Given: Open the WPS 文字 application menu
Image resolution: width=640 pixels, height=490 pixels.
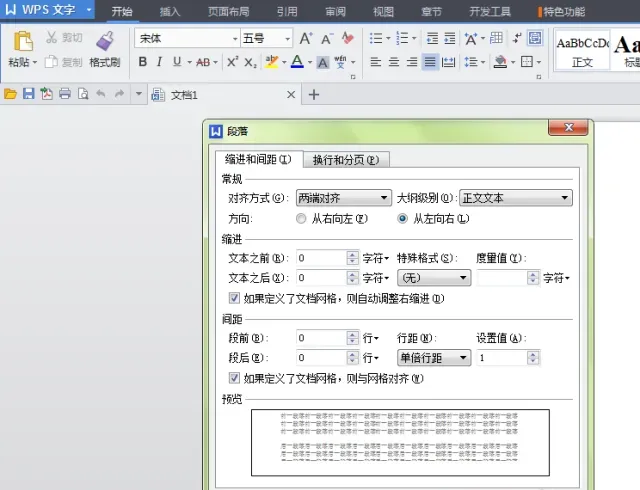Looking at the screenshot, I should pyautogui.click(x=48, y=9).
